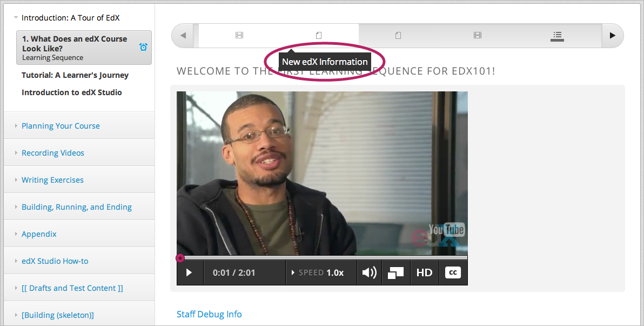Viewport: 644px width, 326px height.
Task: Select the last unit list icon in sequence
Action: tap(557, 36)
